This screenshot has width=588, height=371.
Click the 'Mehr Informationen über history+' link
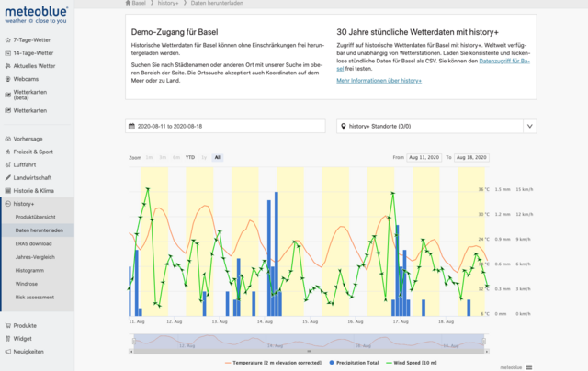[379, 81]
